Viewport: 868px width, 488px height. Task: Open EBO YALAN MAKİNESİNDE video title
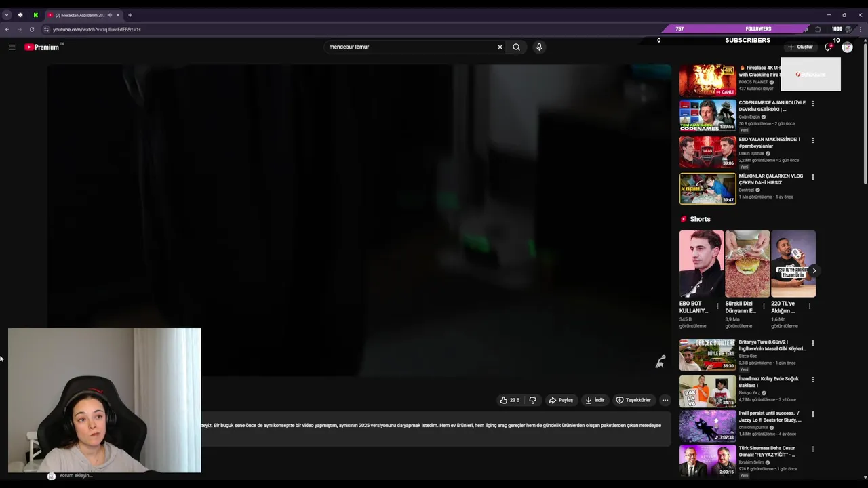click(770, 142)
